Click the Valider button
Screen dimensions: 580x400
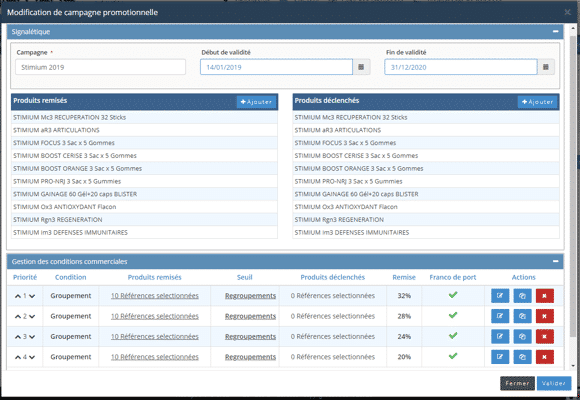click(x=554, y=383)
